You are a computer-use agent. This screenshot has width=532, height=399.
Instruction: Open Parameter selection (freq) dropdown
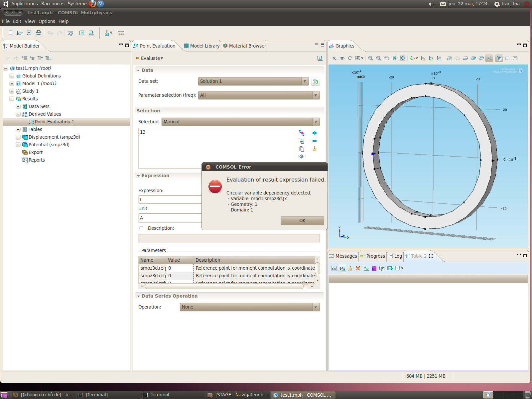[259, 95]
